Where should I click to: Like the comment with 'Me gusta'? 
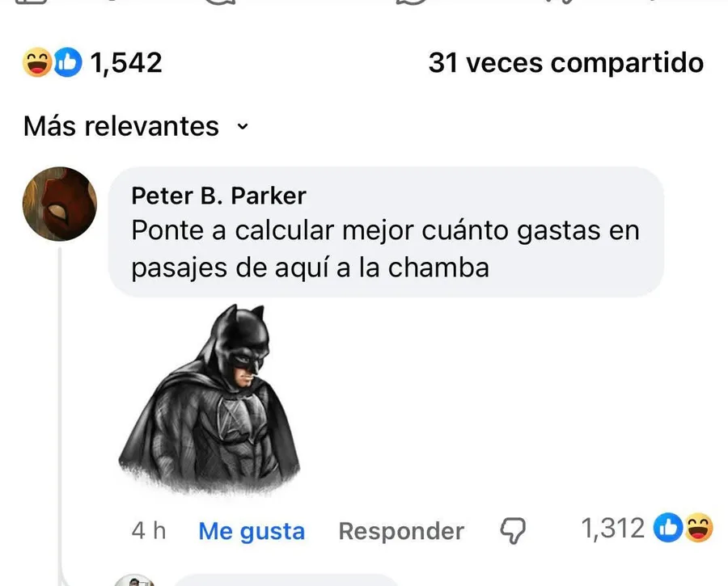252,531
